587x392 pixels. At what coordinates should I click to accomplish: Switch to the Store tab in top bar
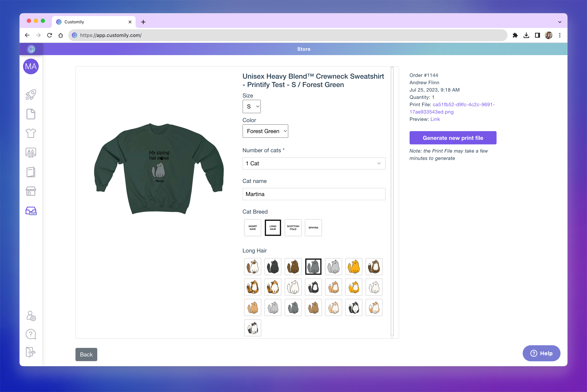[x=303, y=49]
